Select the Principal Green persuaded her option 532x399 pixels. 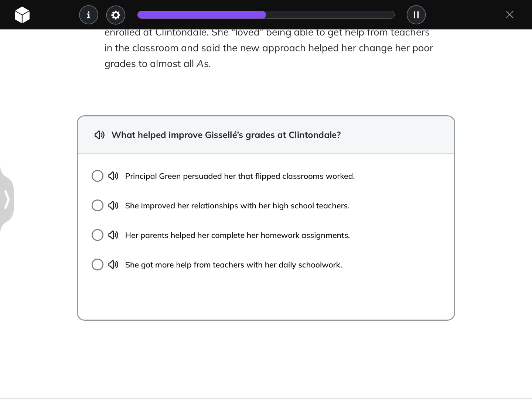(98, 176)
